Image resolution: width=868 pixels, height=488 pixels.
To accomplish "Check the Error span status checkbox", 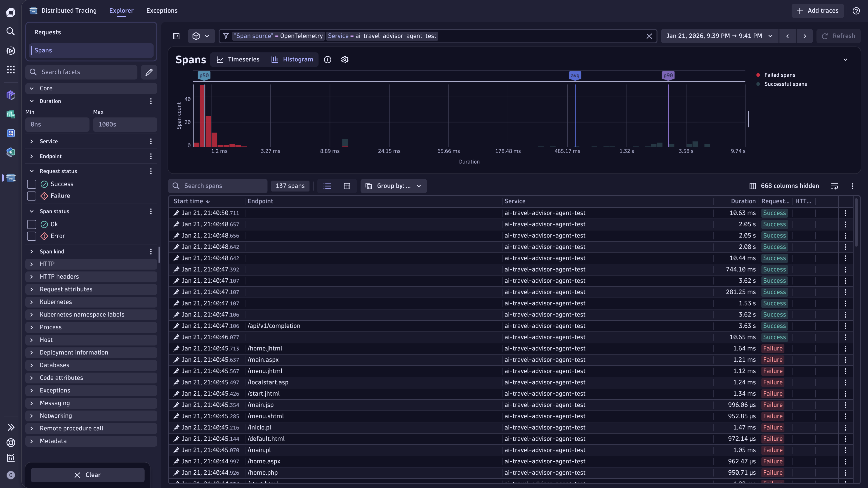I will point(31,236).
